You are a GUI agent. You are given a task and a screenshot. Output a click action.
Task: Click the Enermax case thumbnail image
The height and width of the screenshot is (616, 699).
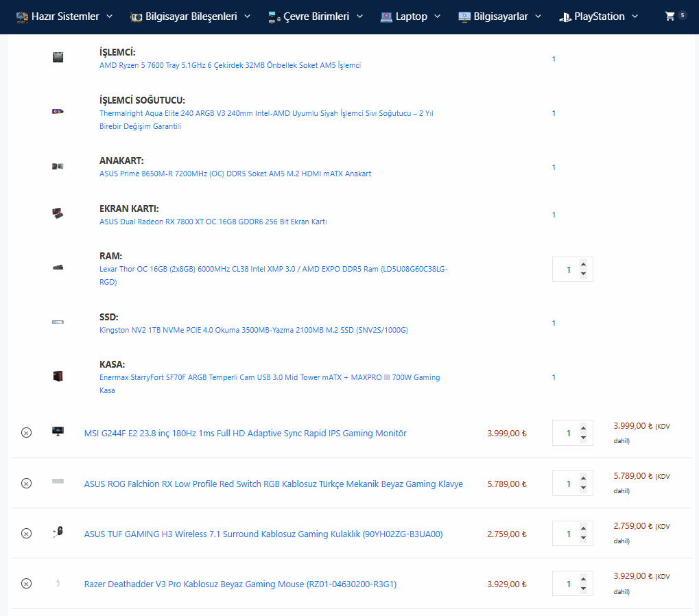[58, 376]
